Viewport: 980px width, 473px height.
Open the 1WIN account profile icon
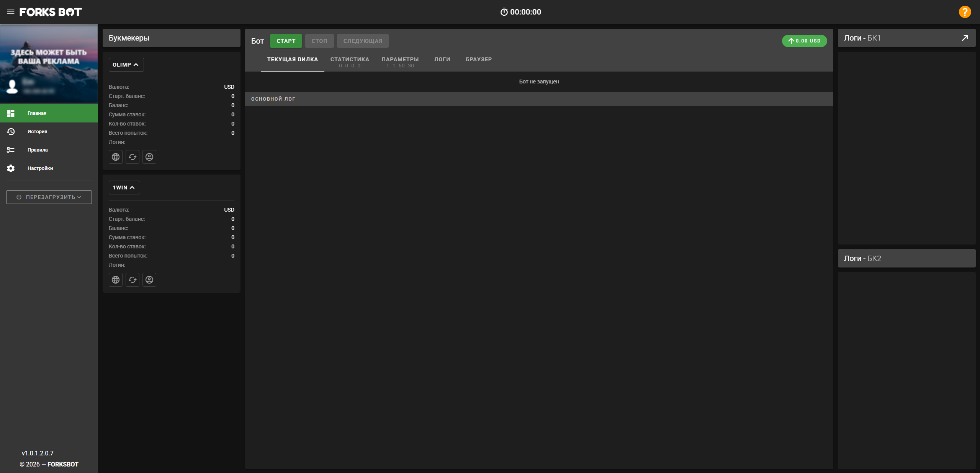click(149, 280)
